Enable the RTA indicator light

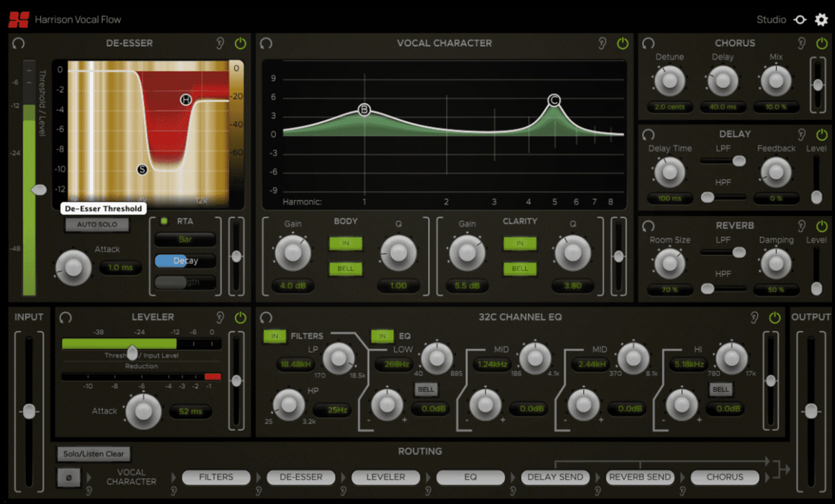(x=164, y=221)
